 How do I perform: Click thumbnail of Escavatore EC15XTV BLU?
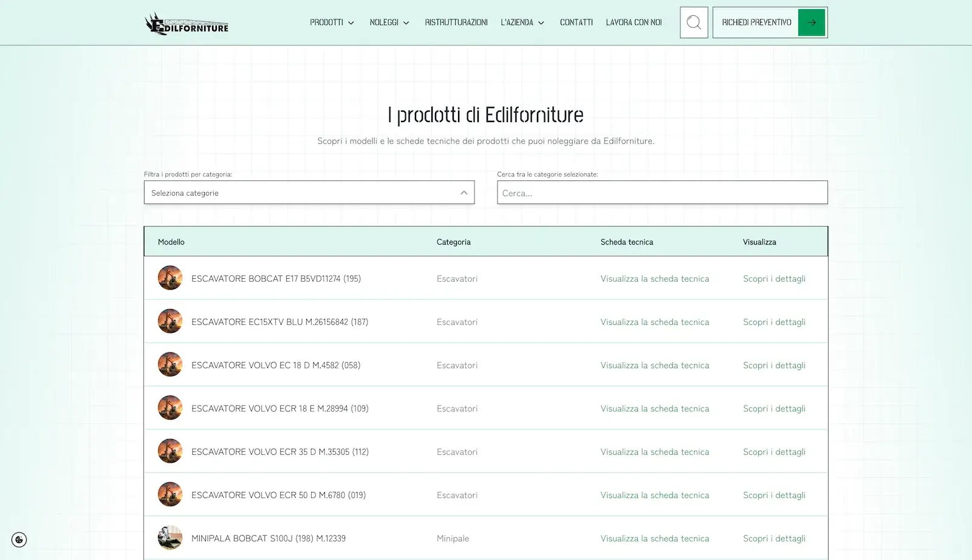[170, 321]
